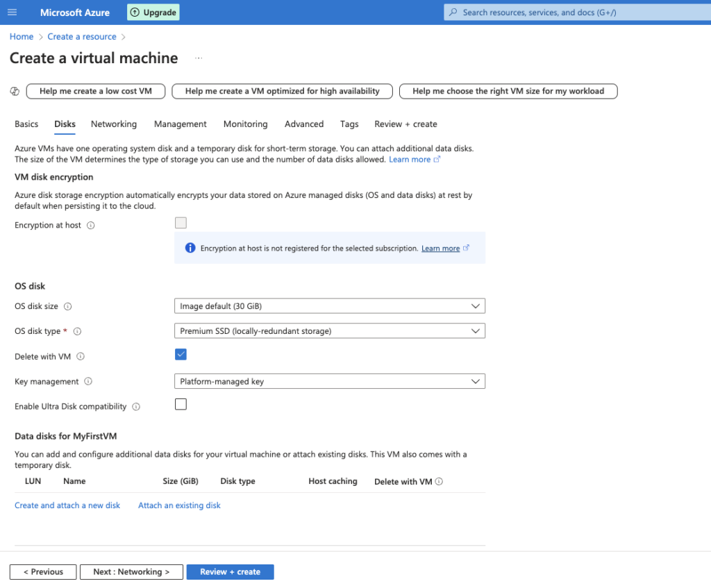Click OS disk type info icon
Screen dimensions: 711x588
pos(78,331)
